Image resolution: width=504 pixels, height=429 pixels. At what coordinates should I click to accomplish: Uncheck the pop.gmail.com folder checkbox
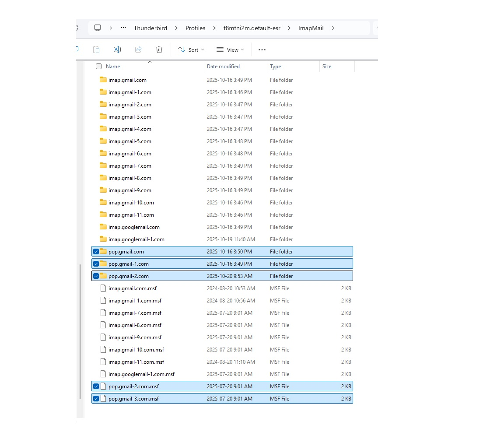coord(96,251)
